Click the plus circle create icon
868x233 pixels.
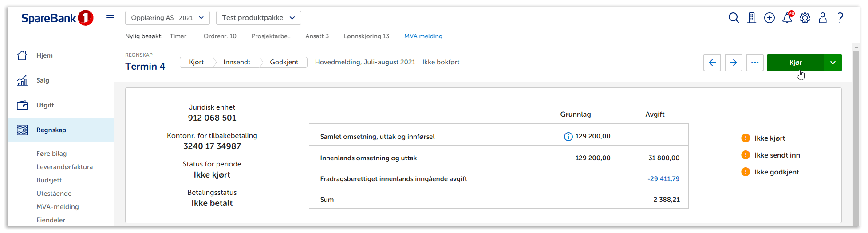pyautogui.click(x=769, y=18)
